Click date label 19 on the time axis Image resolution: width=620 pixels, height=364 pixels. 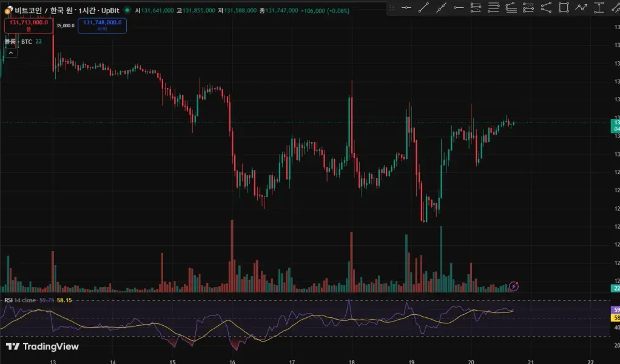tap(411, 362)
